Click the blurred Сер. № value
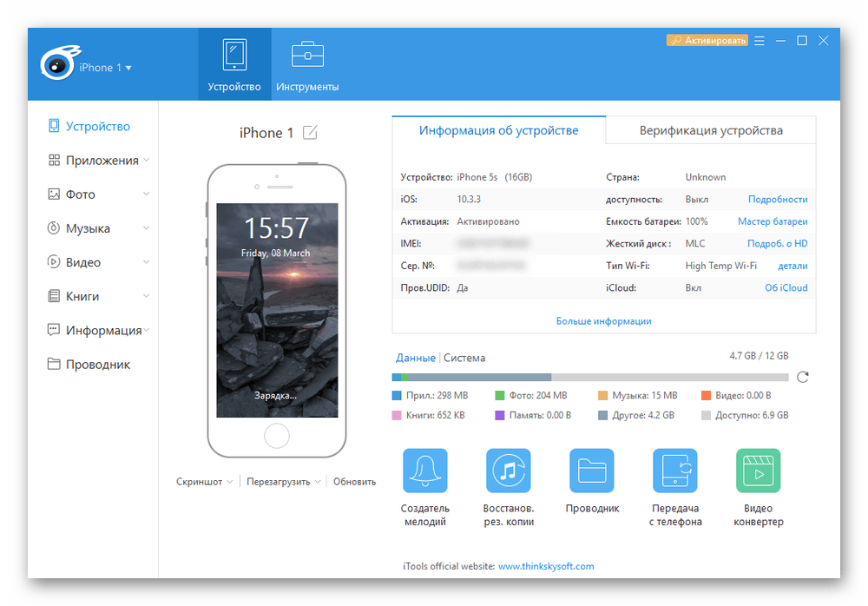This screenshot has height=606, width=868. 490,266
